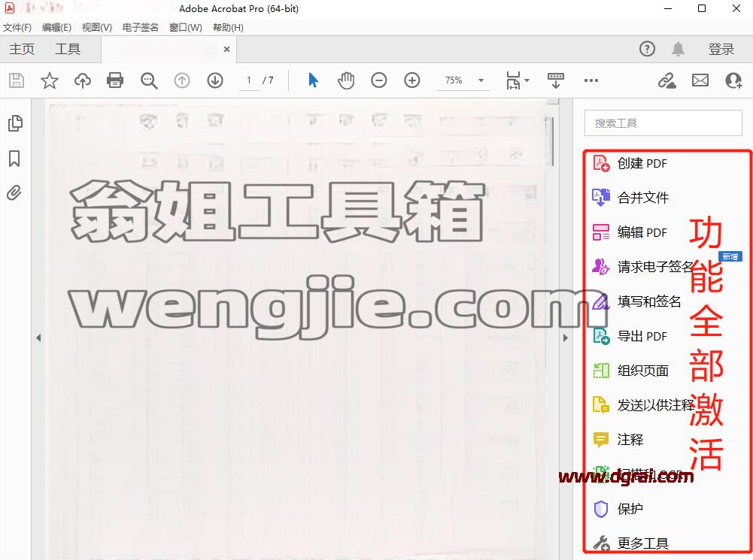753x560 pixels.
Task: Select the arrow selection tool
Action: click(x=313, y=80)
